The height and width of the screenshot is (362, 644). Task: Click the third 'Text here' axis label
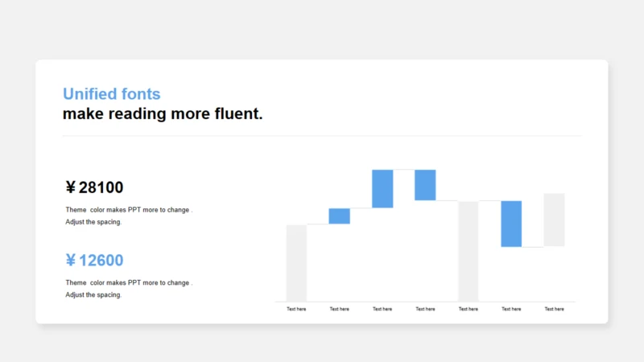[x=382, y=309]
